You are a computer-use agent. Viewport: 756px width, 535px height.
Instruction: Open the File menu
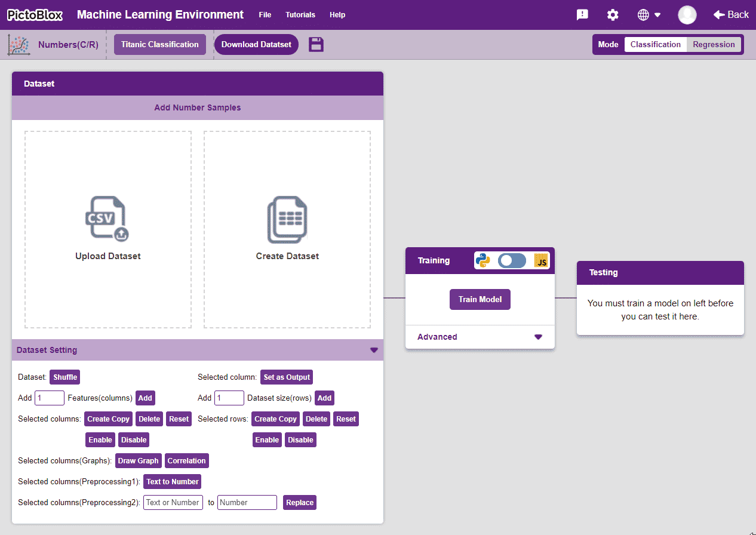(265, 15)
